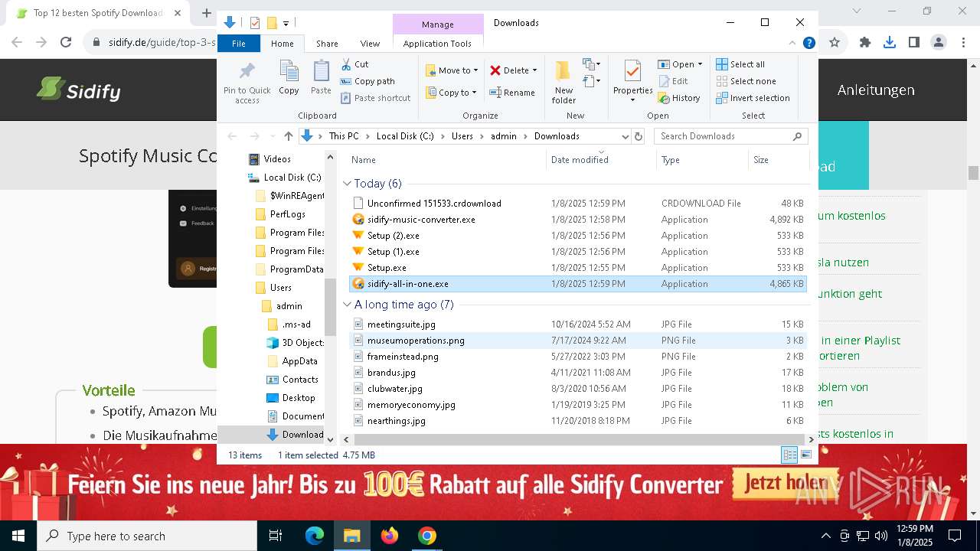980x551 pixels.
Task: Open file History
Action: (x=678, y=98)
